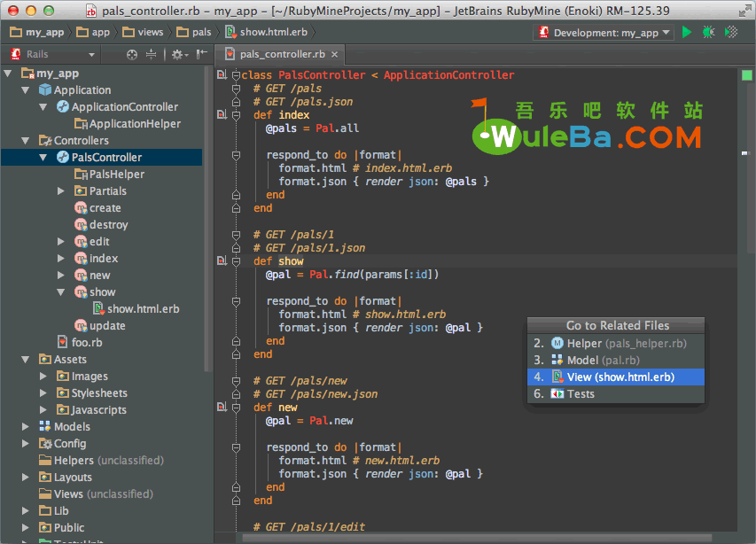This screenshot has width=756, height=544.
Task: Choose Tests in related files popup
Action: (616, 393)
